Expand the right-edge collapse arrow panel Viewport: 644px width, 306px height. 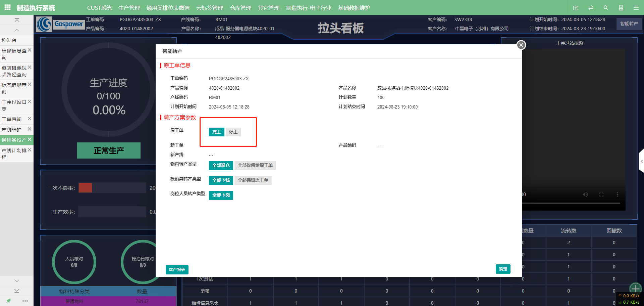click(x=641, y=161)
